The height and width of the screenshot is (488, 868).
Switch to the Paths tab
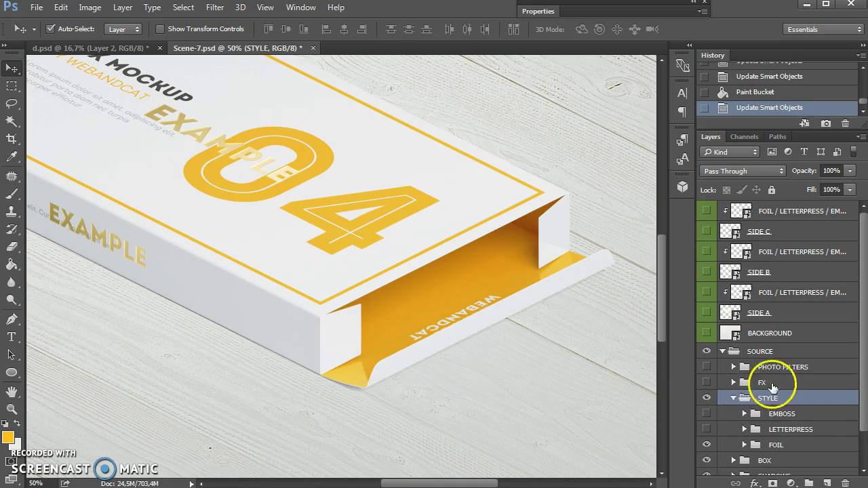click(778, 137)
